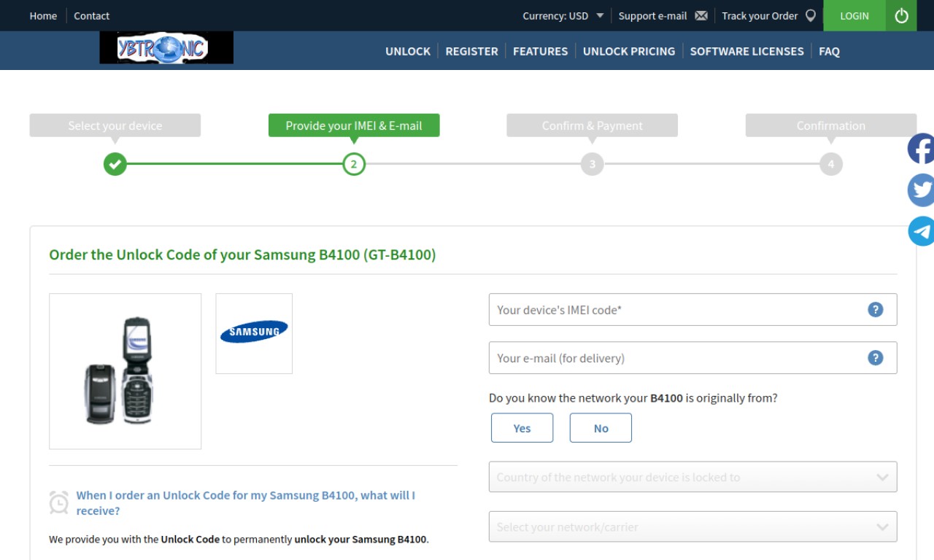Answer No to knowing the network
The image size is (934, 560).
click(x=601, y=428)
